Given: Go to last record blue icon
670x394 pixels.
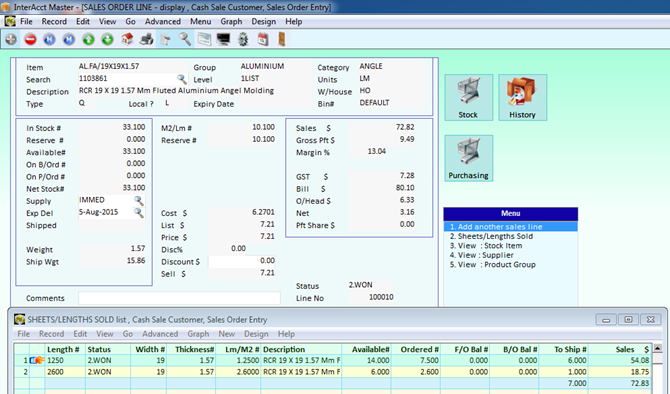Looking at the screenshot, I should (x=69, y=39).
